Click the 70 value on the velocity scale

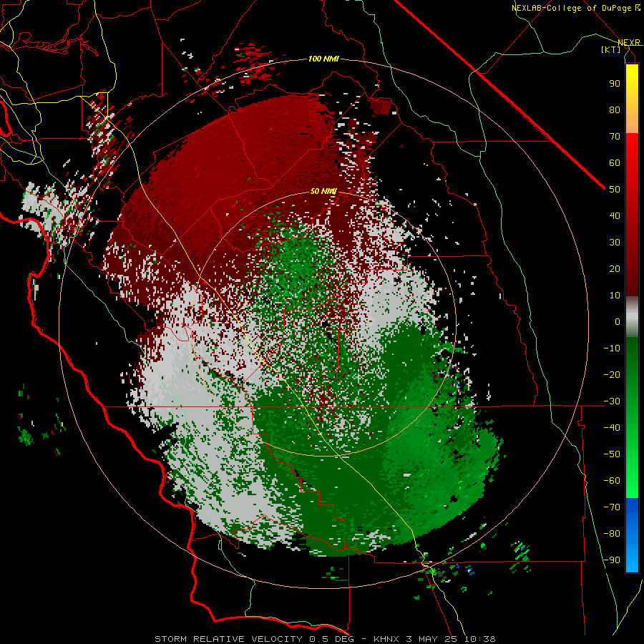615,137
